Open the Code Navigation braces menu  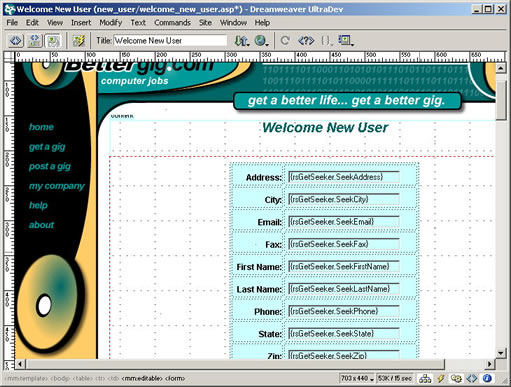(327, 41)
